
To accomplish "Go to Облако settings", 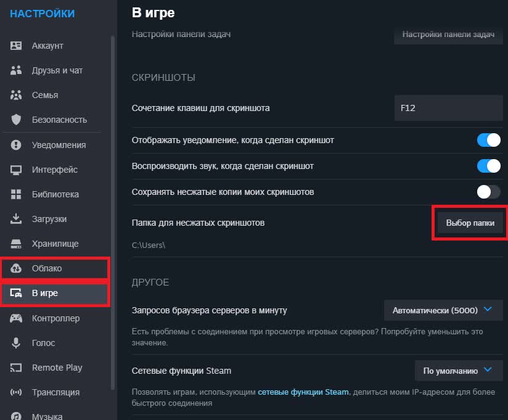I will click(x=55, y=268).
